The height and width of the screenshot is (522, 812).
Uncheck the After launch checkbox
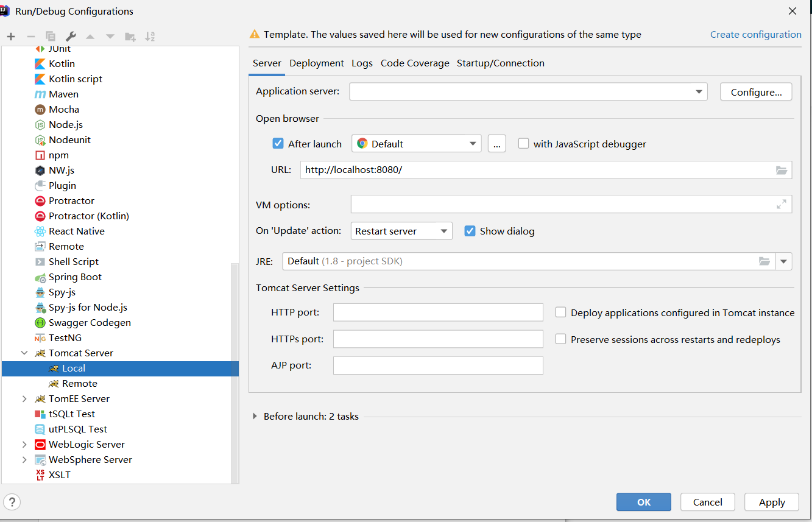pyautogui.click(x=278, y=144)
